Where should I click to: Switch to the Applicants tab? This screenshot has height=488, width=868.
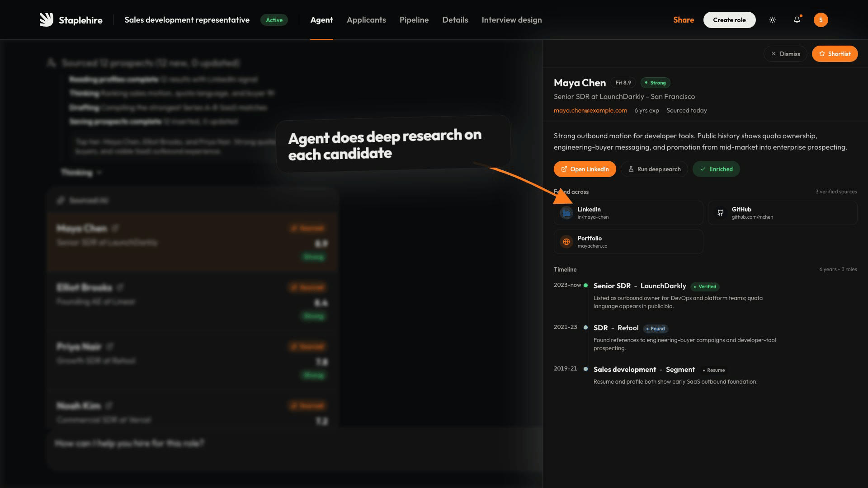tap(366, 20)
